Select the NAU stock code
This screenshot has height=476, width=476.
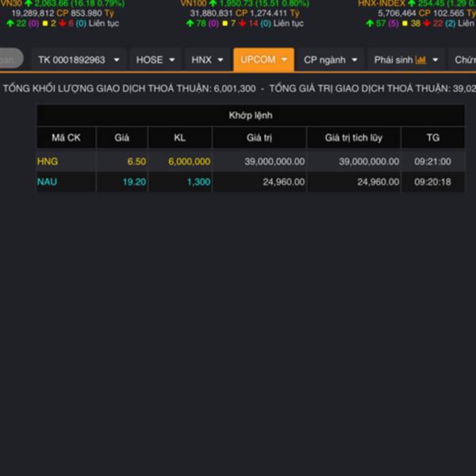[x=47, y=182]
